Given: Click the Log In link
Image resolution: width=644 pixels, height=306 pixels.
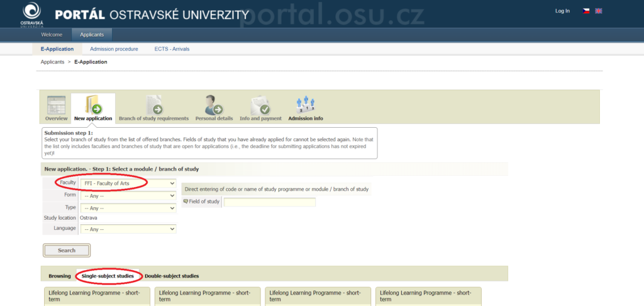Looking at the screenshot, I should pos(563,11).
